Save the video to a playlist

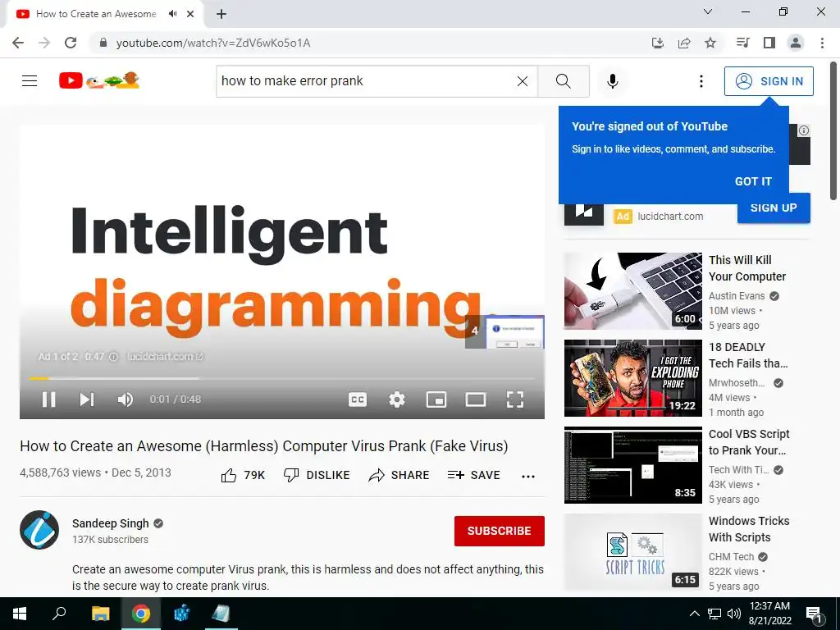[x=473, y=475]
